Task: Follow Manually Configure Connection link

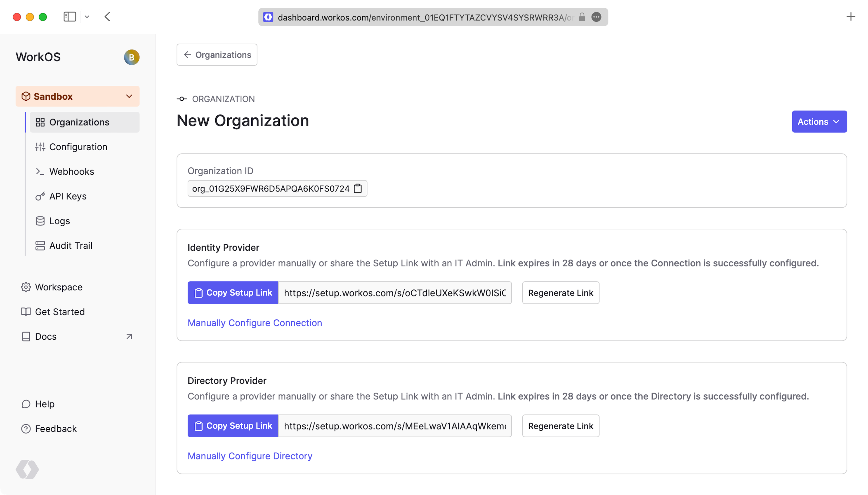Action: pos(255,323)
